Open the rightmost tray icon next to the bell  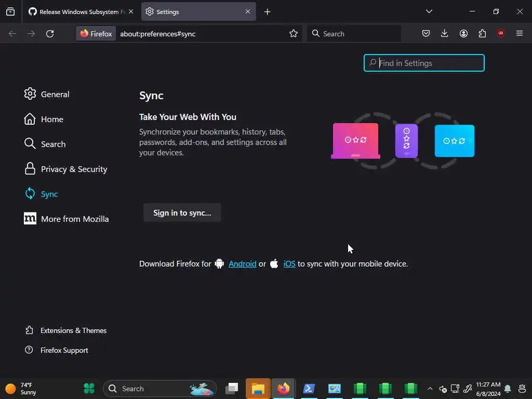click(522, 389)
